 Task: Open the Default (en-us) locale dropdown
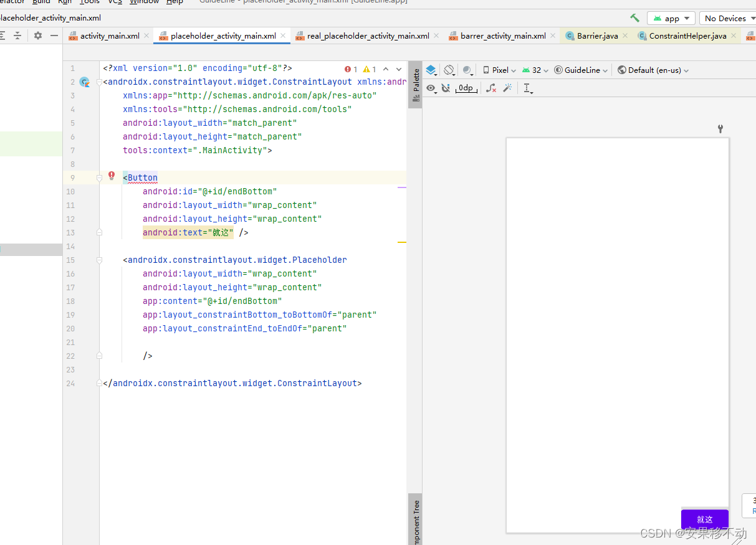[x=653, y=70]
